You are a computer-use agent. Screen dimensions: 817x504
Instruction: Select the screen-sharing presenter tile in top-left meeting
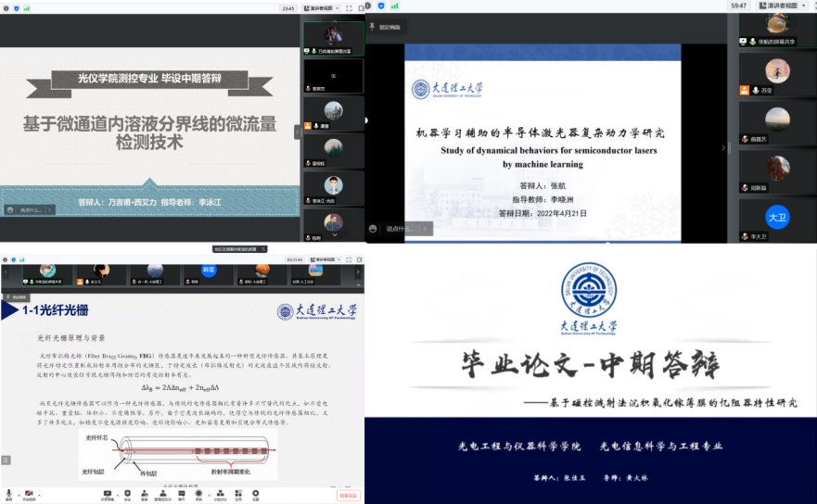pyautogui.click(x=334, y=38)
